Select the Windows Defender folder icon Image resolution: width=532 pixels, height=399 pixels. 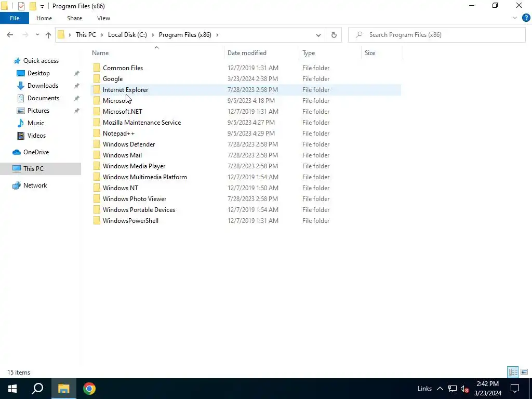click(x=97, y=144)
